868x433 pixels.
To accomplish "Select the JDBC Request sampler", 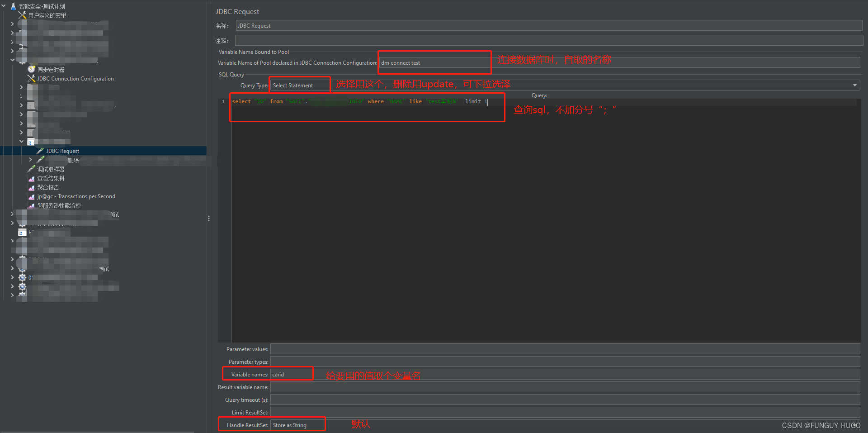I will pyautogui.click(x=63, y=151).
